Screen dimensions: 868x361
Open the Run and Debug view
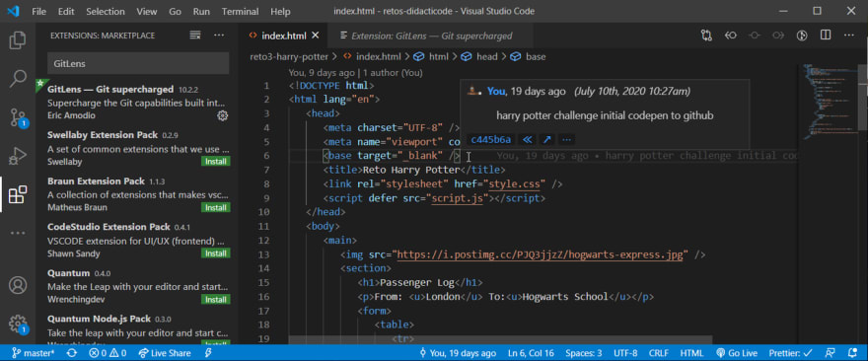click(x=18, y=156)
